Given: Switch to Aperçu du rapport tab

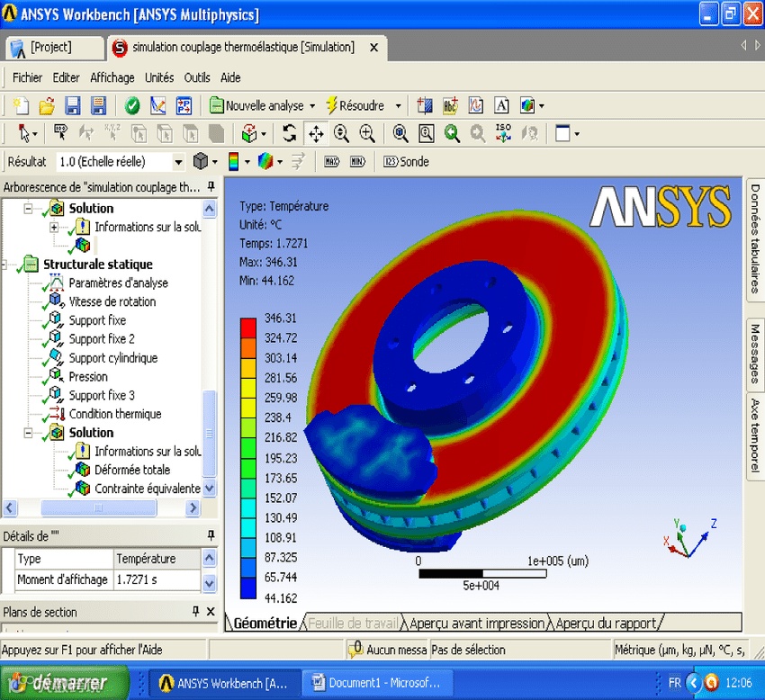Looking at the screenshot, I should 606,623.
